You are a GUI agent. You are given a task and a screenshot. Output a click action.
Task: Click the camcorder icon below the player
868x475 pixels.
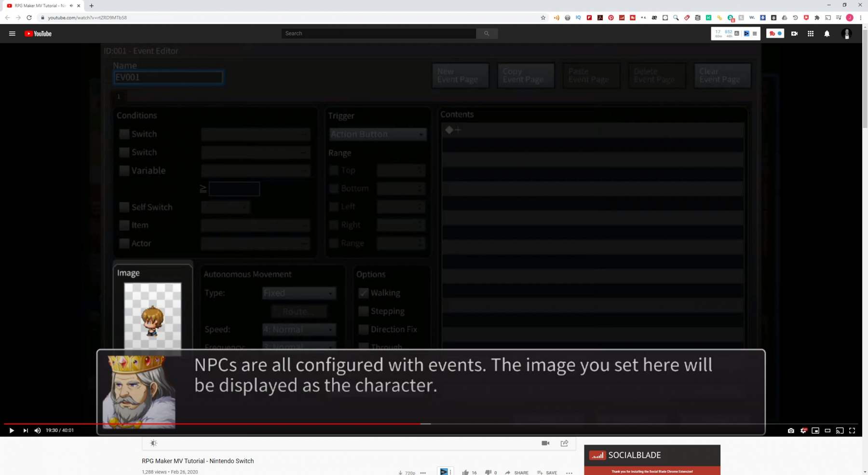[x=545, y=443]
